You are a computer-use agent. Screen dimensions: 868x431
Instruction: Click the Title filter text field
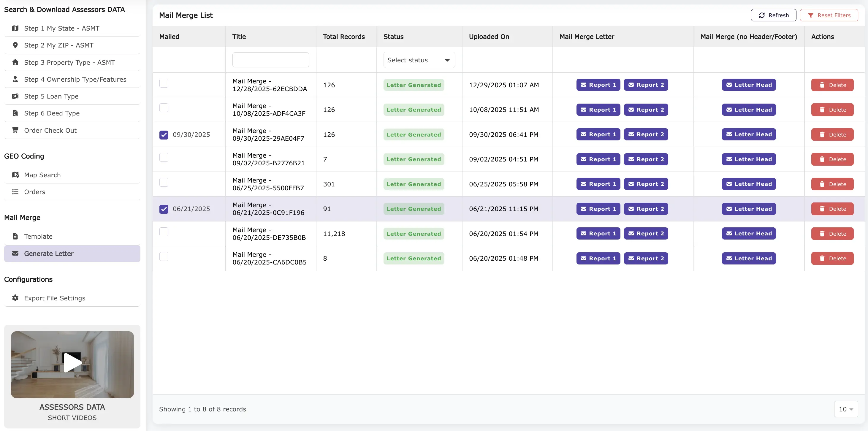coord(270,60)
